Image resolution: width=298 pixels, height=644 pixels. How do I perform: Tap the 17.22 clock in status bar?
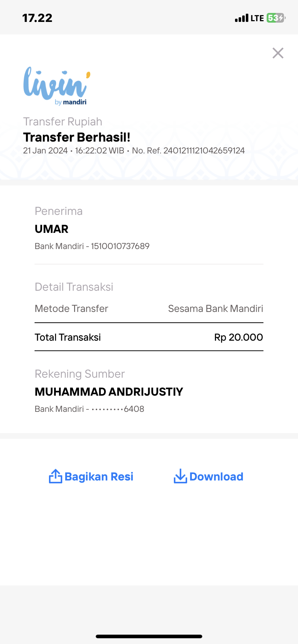click(37, 18)
